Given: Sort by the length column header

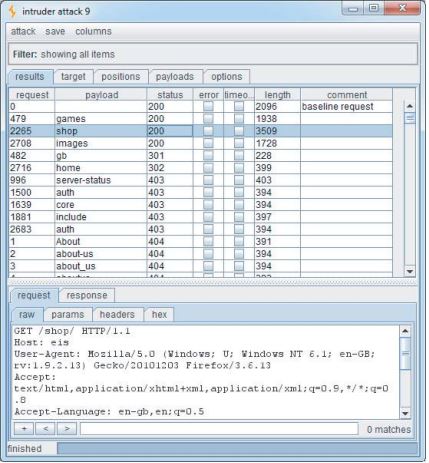Looking at the screenshot, I should 277,95.
